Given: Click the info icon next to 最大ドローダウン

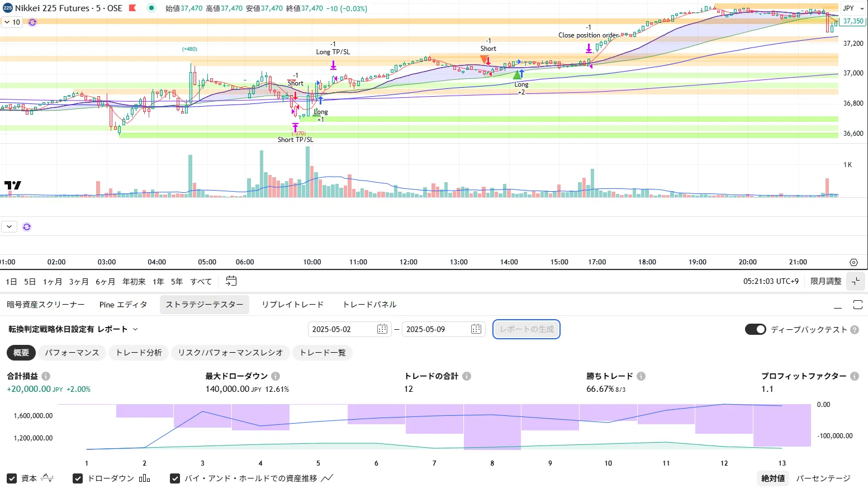Looking at the screenshot, I should coord(276,376).
